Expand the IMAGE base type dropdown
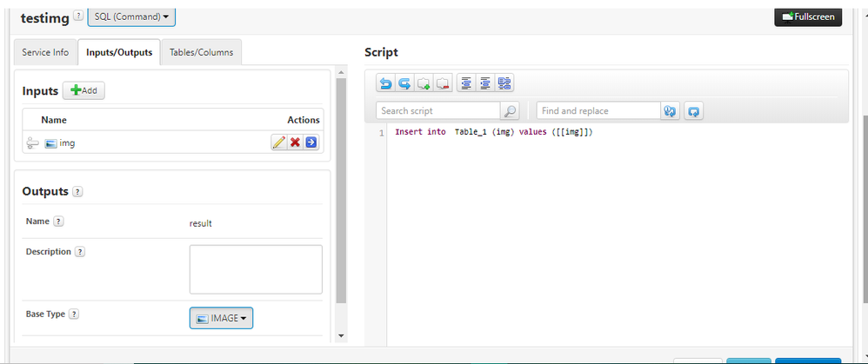The height and width of the screenshot is (364, 868). pos(221,319)
